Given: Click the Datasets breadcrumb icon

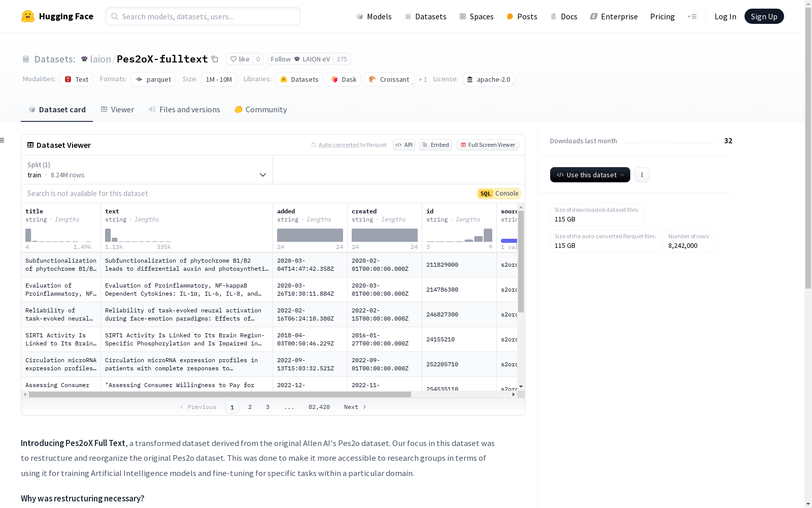Looking at the screenshot, I should (x=26, y=59).
